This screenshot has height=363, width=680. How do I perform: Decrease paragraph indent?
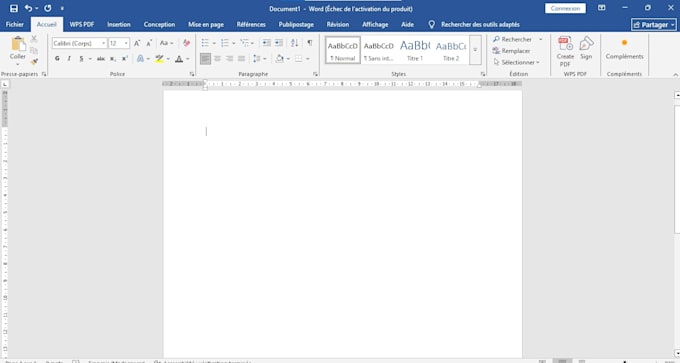point(266,43)
